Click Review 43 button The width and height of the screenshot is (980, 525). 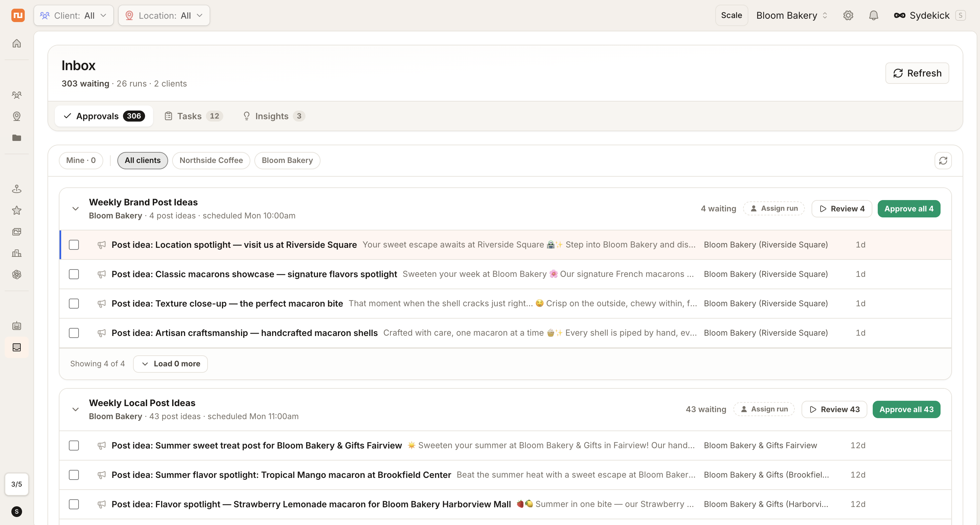pyautogui.click(x=834, y=409)
